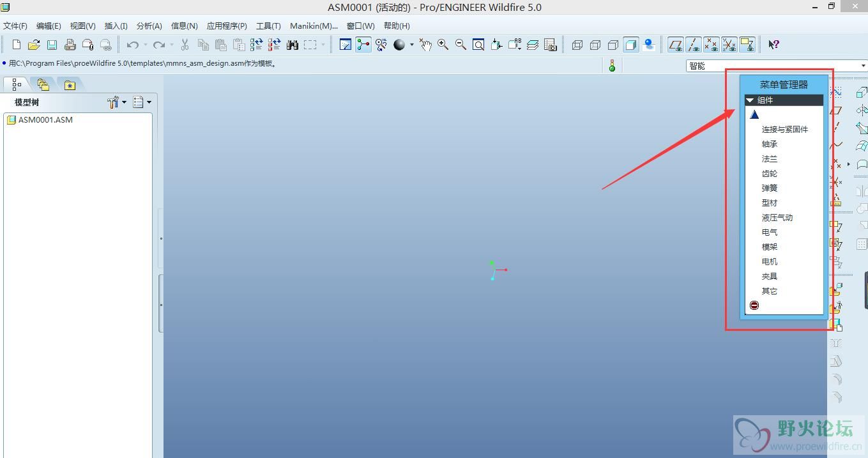This screenshot has width=868, height=458.
Task: Open the appearance sphere dropdown arrow
Action: 412,45
